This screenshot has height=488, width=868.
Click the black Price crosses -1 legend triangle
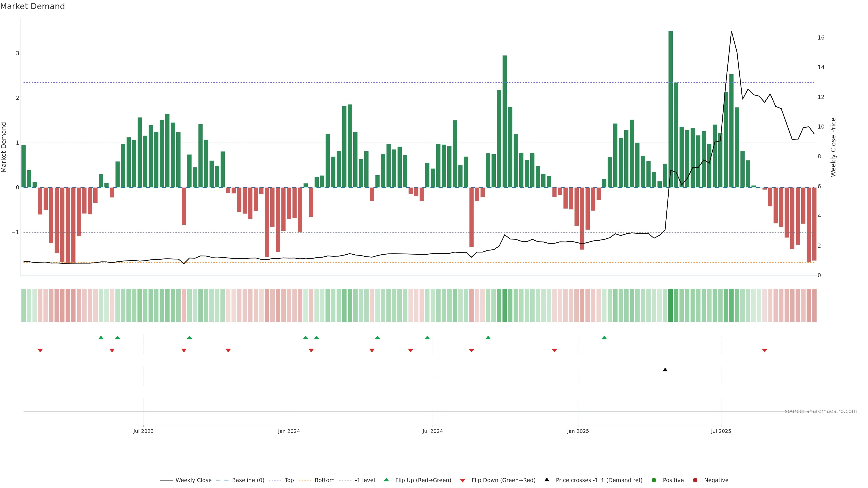point(547,480)
